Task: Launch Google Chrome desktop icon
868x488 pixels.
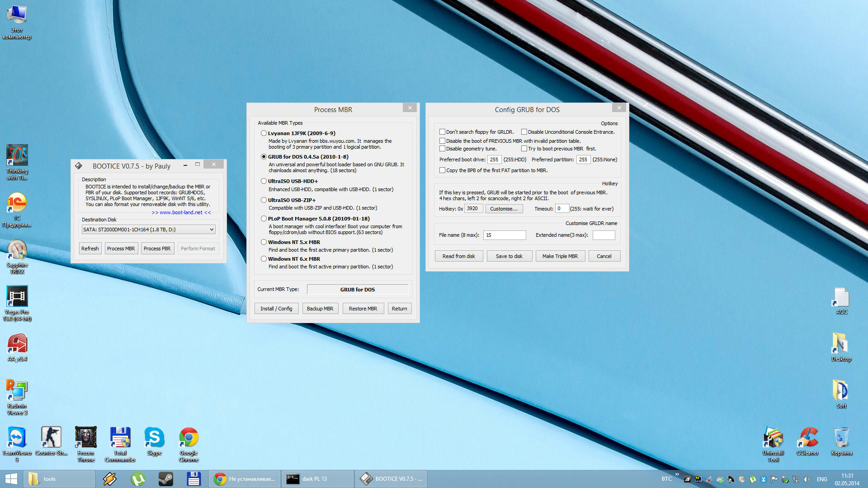Action: (x=189, y=445)
